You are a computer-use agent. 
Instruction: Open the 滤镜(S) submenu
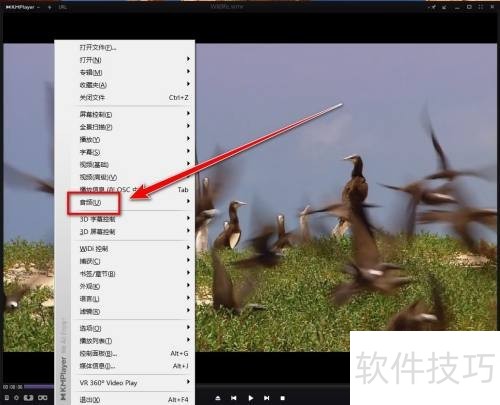(x=133, y=312)
